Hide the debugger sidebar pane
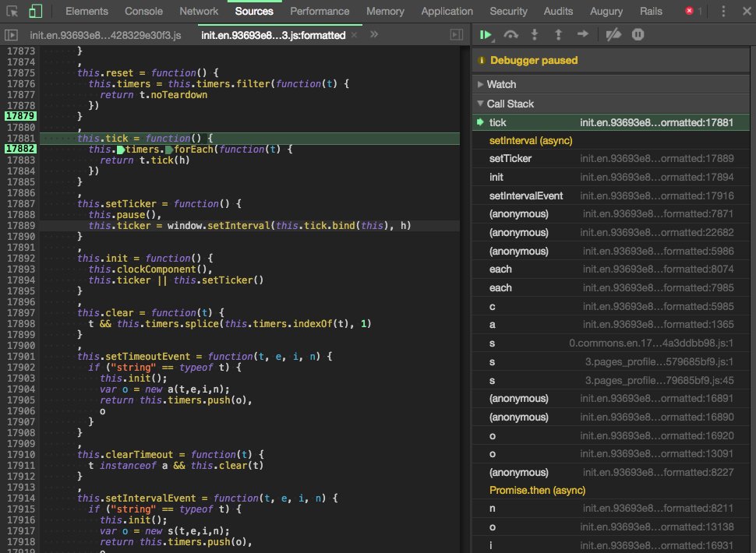This screenshot has height=553, width=756. pyautogui.click(x=457, y=35)
